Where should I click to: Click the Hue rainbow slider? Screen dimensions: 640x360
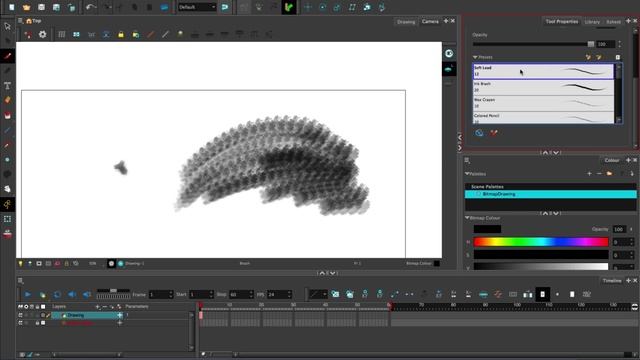pos(541,242)
